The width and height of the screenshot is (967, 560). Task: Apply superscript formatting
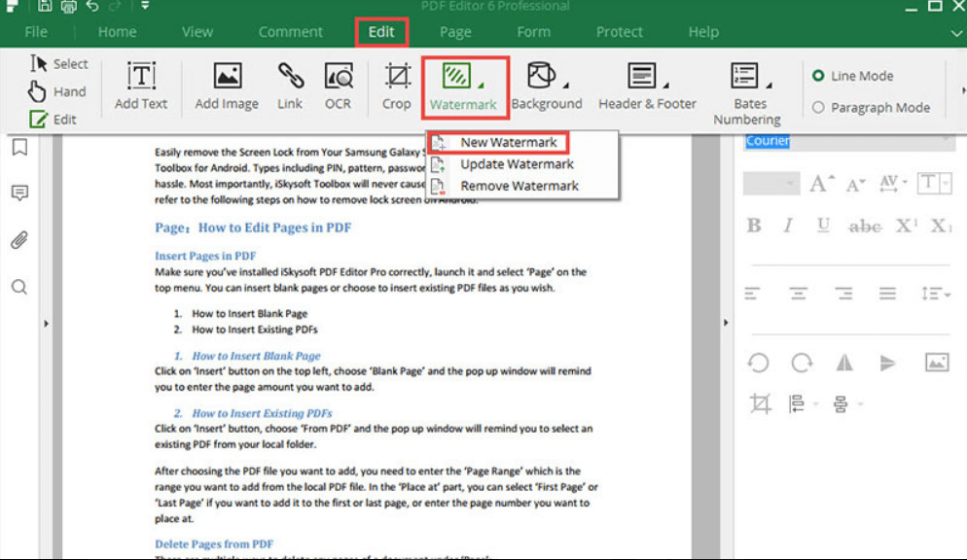click(x=906, y=226)
